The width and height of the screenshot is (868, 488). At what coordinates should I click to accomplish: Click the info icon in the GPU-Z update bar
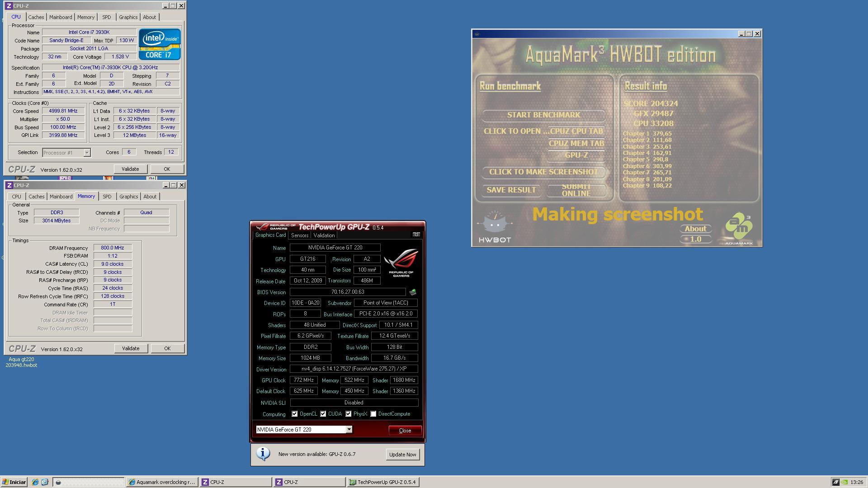(x=263, y=454)
